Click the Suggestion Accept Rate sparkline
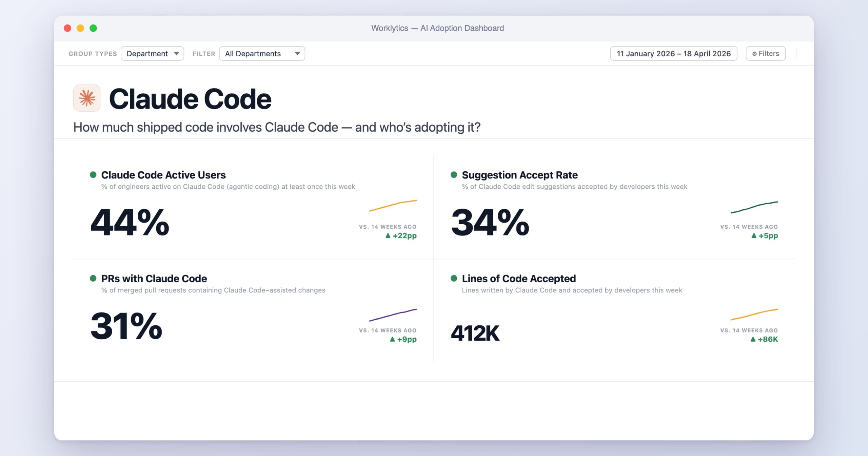 [x=754, y=207]
